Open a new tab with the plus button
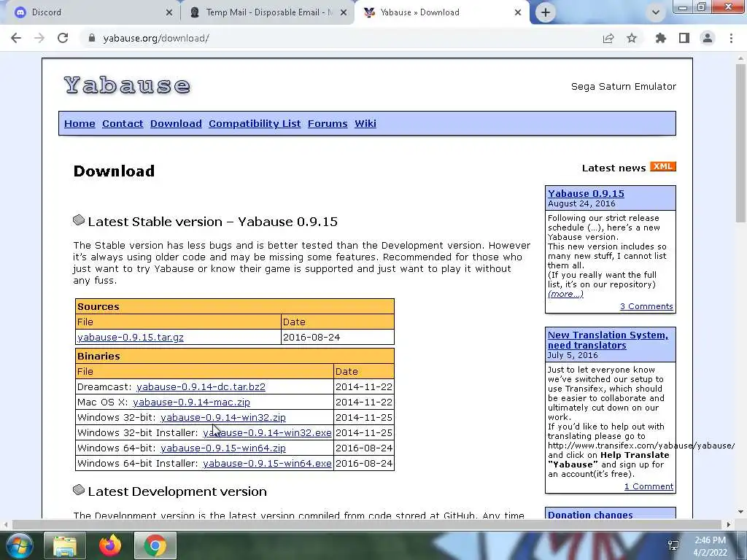747x560 pixels. [x=546, y=12]
